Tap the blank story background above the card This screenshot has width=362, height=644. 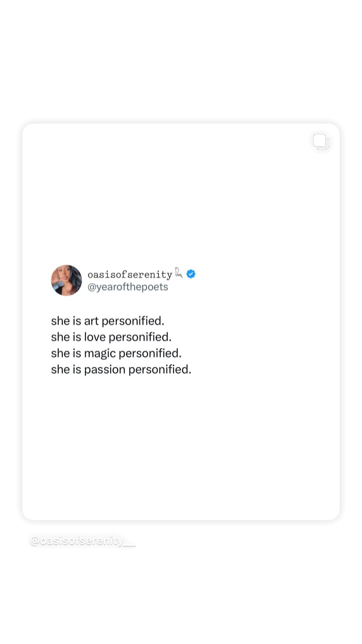click(181, 62)
